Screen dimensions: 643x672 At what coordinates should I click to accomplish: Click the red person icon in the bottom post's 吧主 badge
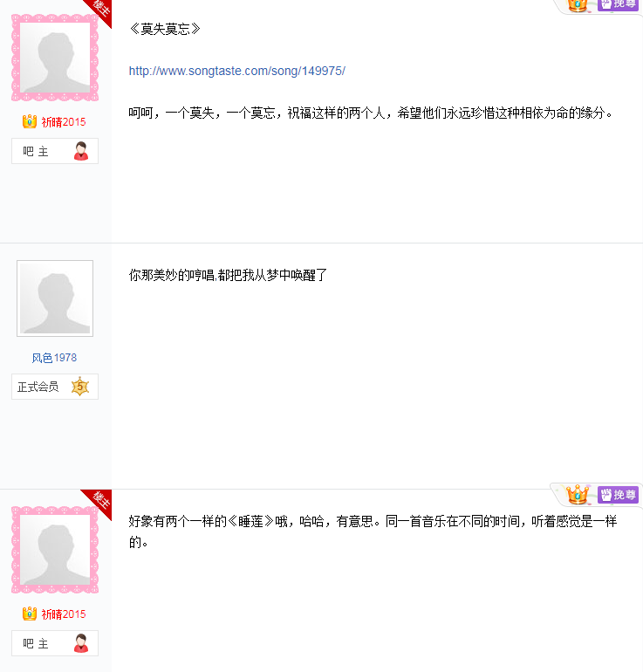(x=81, y=643)
